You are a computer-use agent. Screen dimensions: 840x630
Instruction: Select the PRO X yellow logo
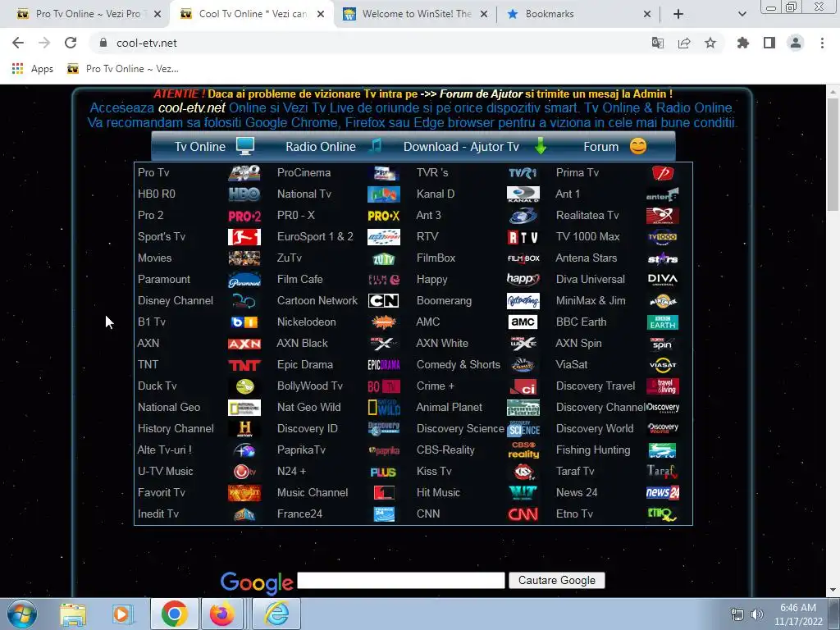(x=384, y=216)
